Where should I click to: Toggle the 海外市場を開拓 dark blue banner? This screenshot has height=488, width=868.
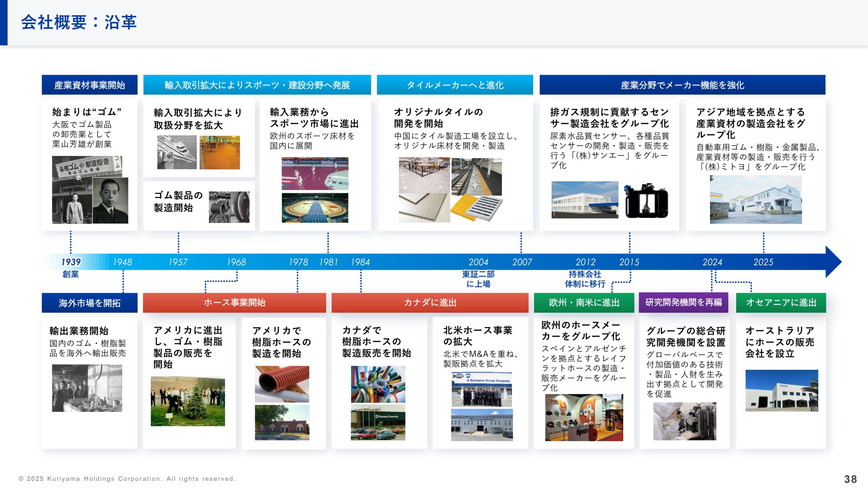[89, 303]
